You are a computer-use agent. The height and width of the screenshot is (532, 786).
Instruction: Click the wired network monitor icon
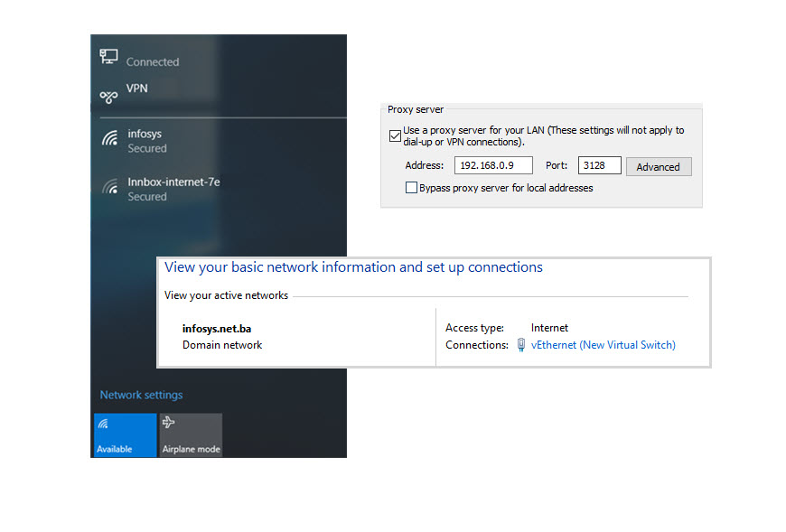click(x=108, y=56)
